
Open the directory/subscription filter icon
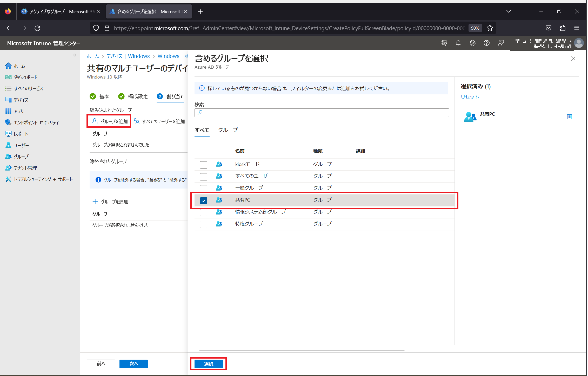point(444,43)
